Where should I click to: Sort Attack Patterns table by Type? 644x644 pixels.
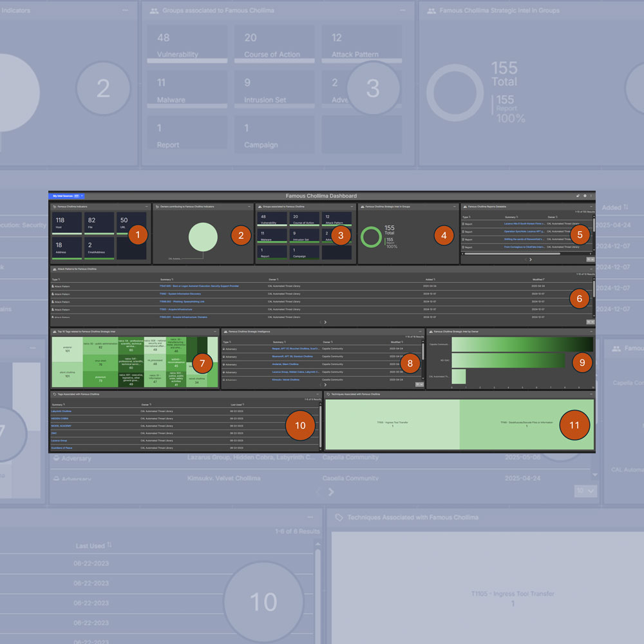point(55,279)
